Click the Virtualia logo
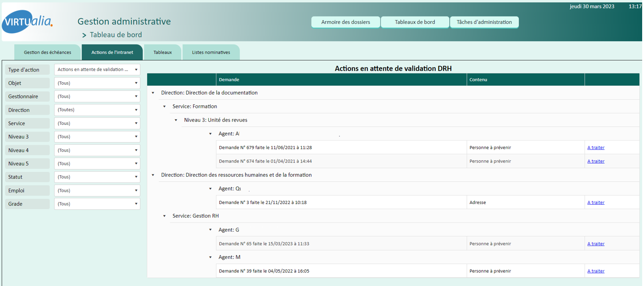 click(x=28, y=22)
